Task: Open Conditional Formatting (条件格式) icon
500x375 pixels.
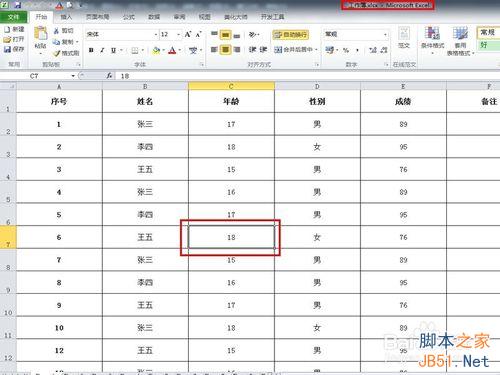Action: [x=432, y=34]
